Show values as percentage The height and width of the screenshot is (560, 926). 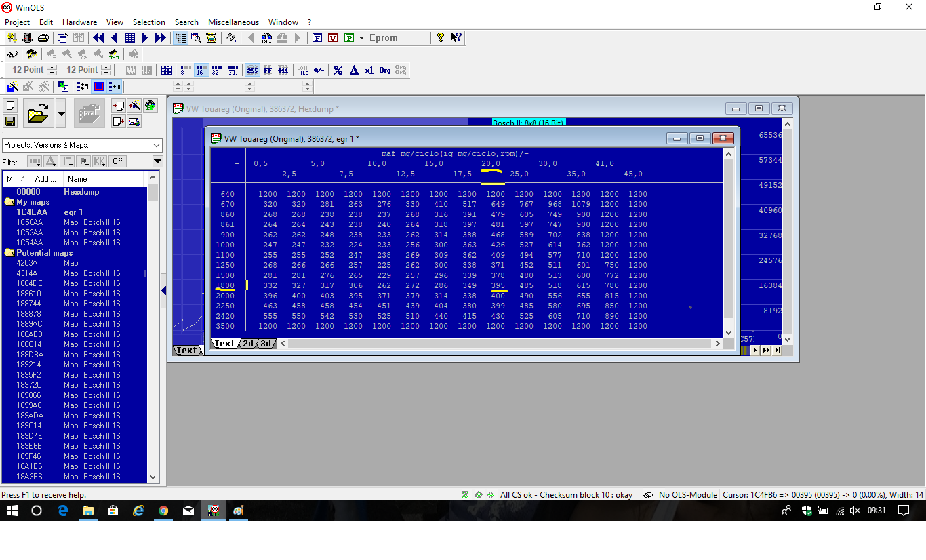[338, 70]
